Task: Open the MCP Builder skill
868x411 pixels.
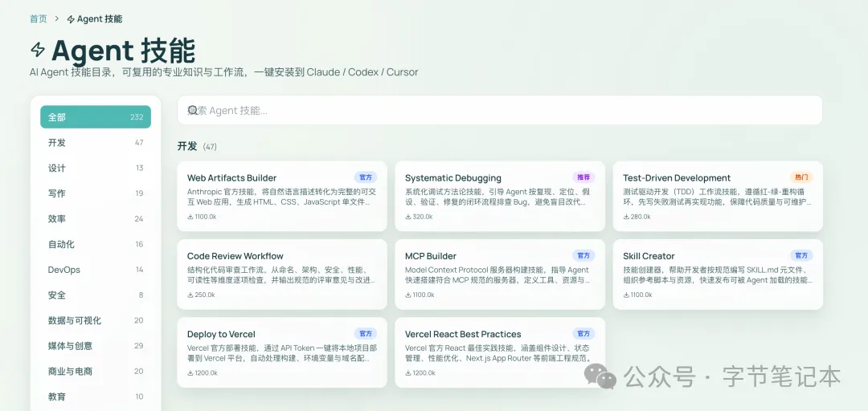Action: coord(500,275)
